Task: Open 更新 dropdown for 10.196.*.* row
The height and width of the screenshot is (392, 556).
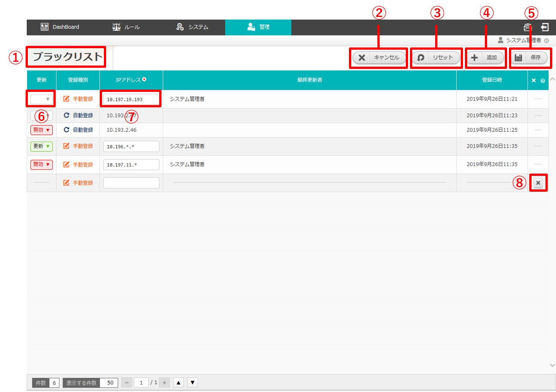Action: pos(41,146)
